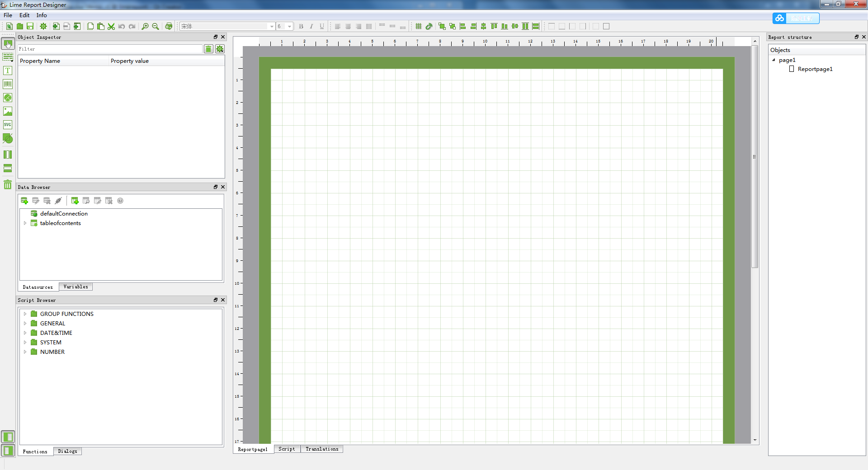Image resolution: width=868 pixels, height=470 pixels.
Task: Open Object Inspector settings gear button
Action: click(x=220, y=49)
